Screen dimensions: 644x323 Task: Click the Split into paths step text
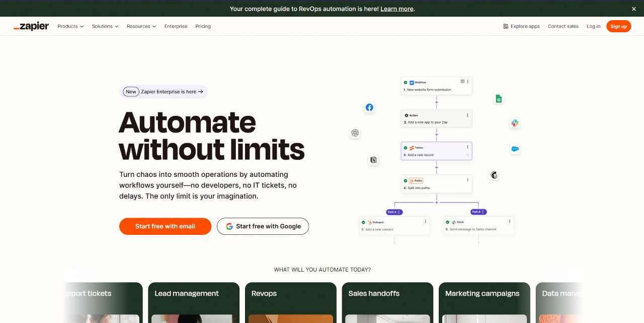click(x=419, y=188)
